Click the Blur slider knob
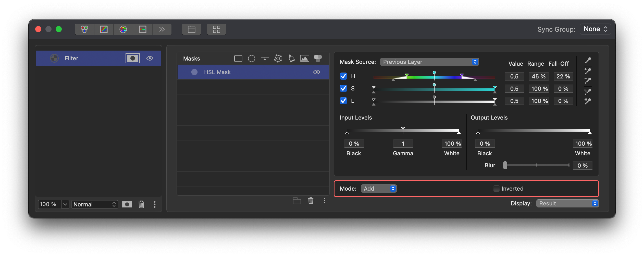The height and width of the screenshot is (256, 644). pos(505,166)
